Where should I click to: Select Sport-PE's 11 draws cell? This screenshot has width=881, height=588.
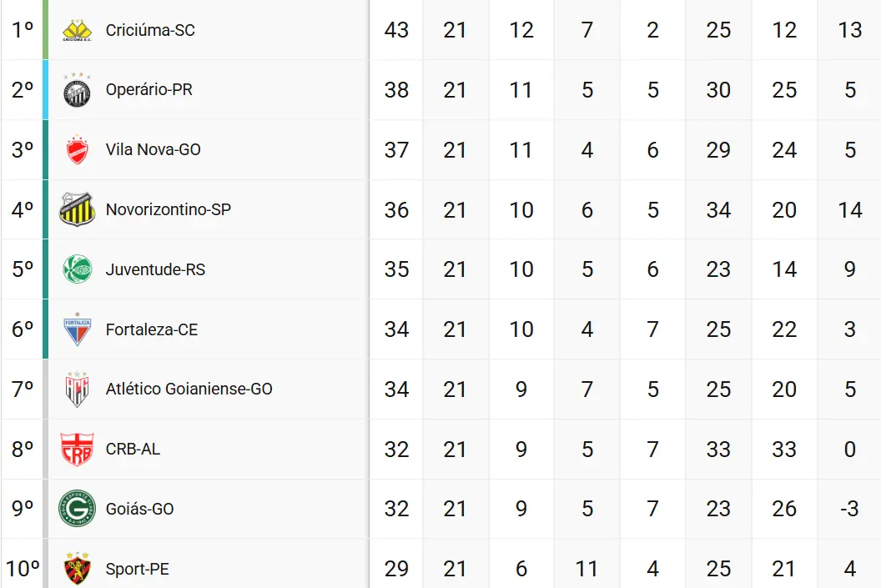[x=586, y=569]
